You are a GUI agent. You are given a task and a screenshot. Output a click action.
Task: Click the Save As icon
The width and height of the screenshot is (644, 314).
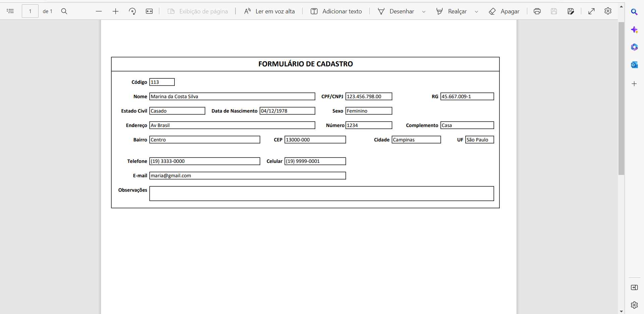(571, 11)
